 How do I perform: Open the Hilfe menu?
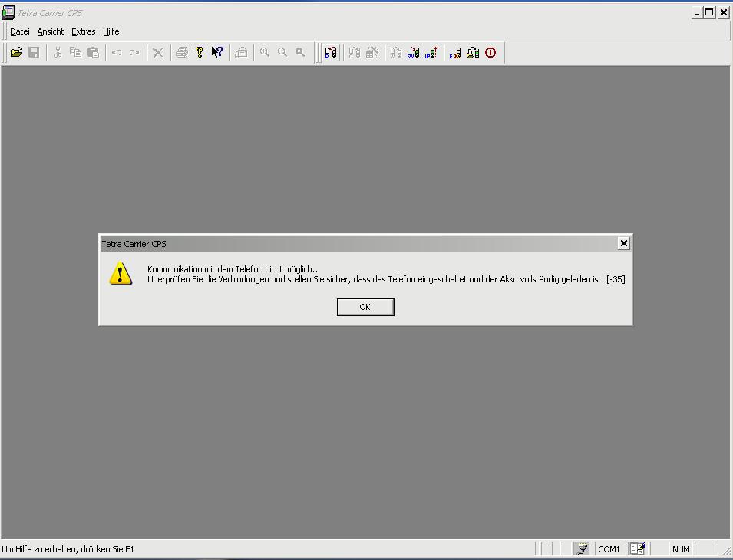111,31
